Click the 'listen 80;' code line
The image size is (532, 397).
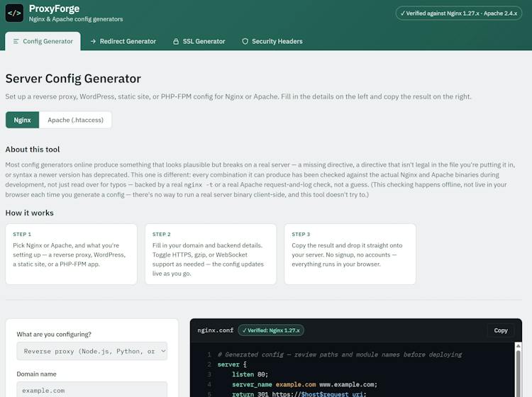click(250, 374)
